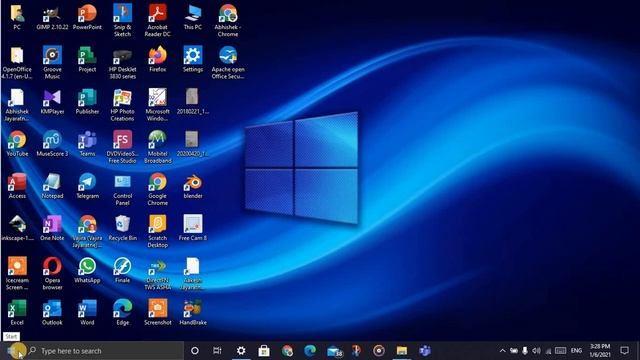Launch Microsoft Store from the taskbar
The image size is (640, 360).
264,351
